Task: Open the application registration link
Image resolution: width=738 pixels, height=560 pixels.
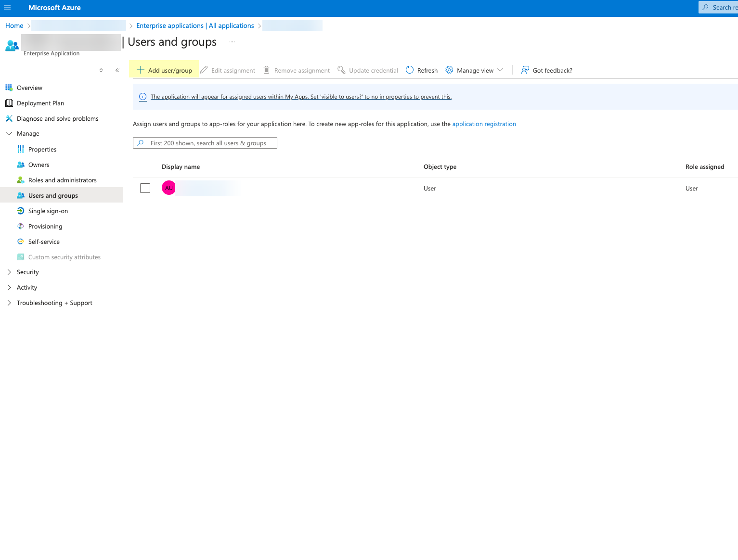Action: (484, 124)
